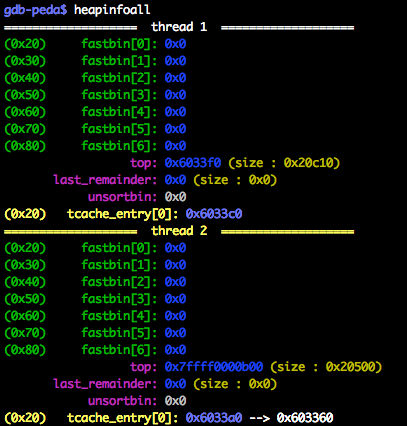Viewport: 407px width, 426px height.
Task: Click fastbin[3] label under thread 1
Action: pos(119,95)
